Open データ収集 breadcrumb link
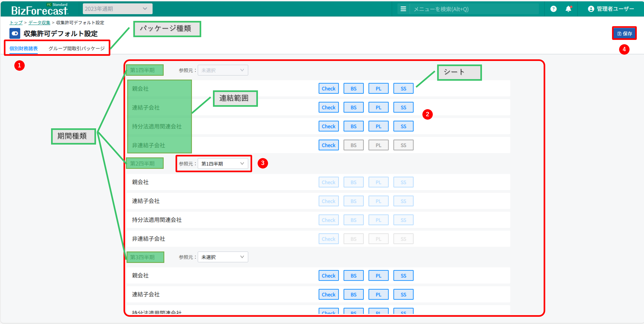Viewport: 644px width, 324px height. pyautogui.click(x=39, y=23)
